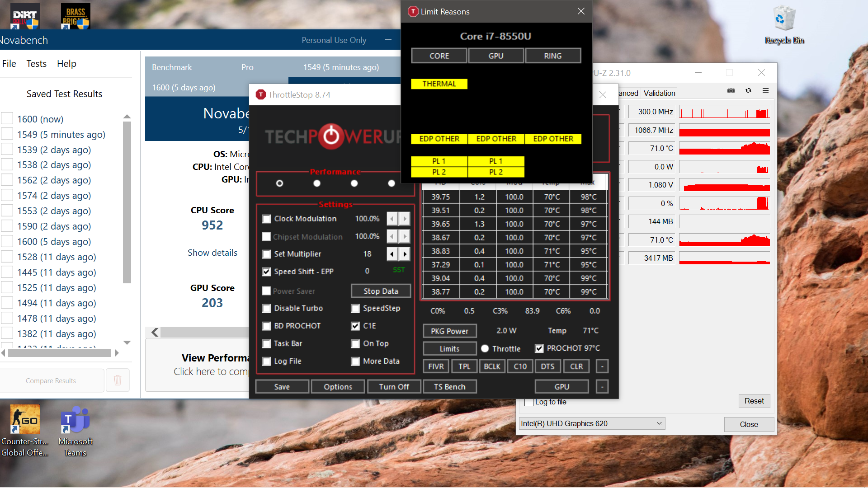Click the Limits button

pos(449,349)
